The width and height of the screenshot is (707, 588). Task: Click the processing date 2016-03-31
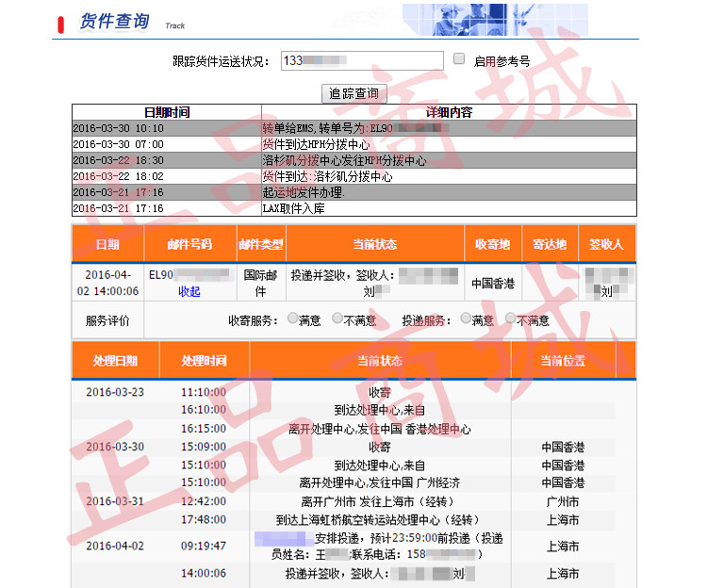tap(115, 501)
